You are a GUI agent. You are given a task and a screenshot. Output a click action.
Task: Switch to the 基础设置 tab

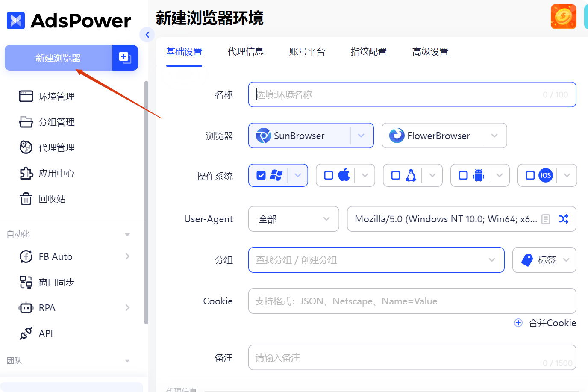[184, 52]
